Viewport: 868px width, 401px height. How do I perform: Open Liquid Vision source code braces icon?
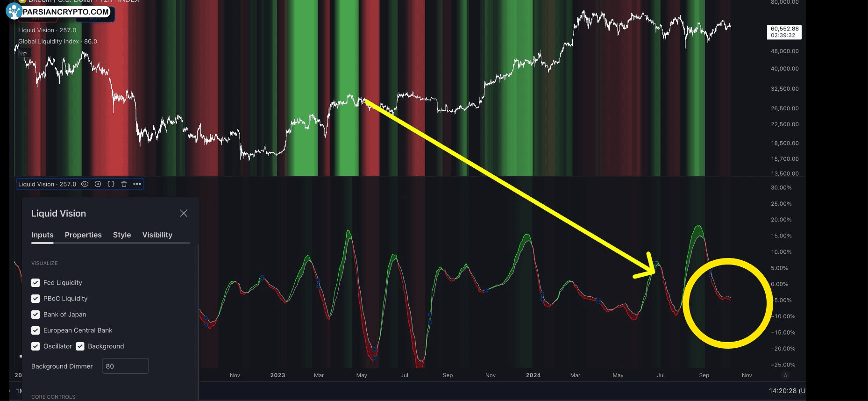(x=111, y=184)
